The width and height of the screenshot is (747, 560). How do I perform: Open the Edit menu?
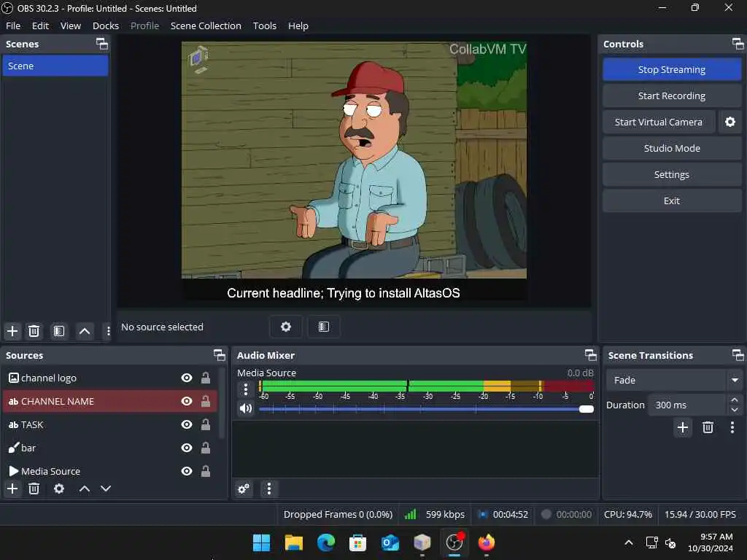click(41, 26)
